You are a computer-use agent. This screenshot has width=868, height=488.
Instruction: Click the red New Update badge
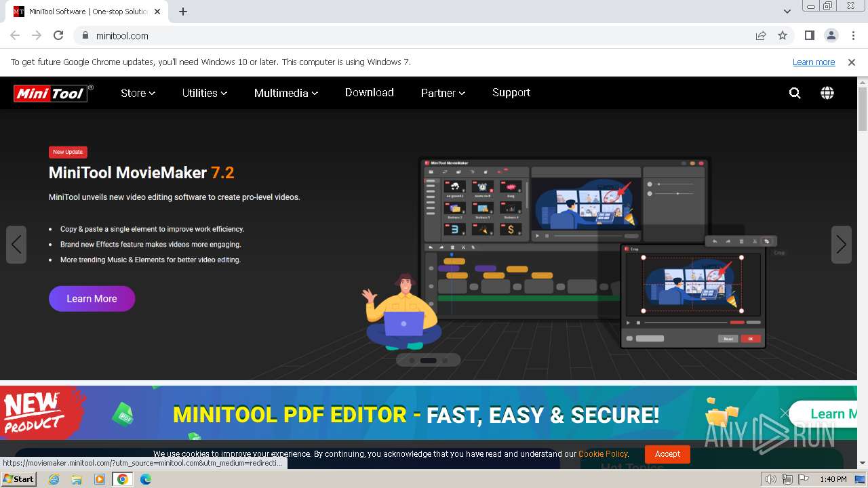tap(68, 152)
